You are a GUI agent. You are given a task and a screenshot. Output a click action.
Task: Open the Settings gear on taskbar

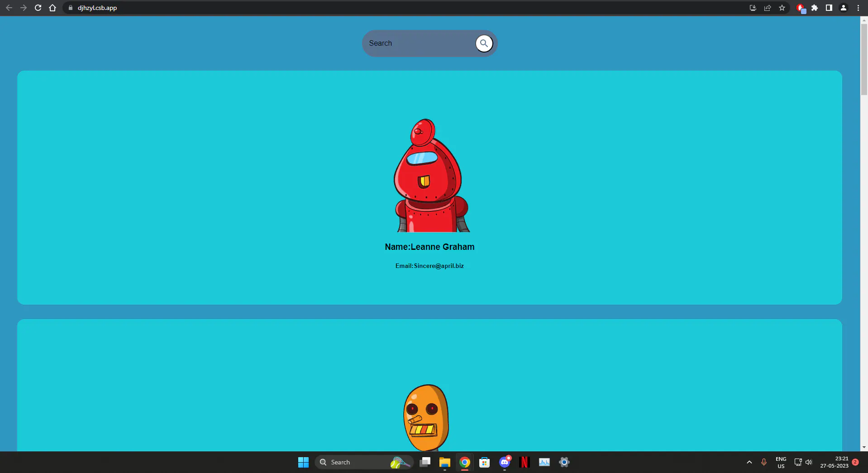(564, 462)
